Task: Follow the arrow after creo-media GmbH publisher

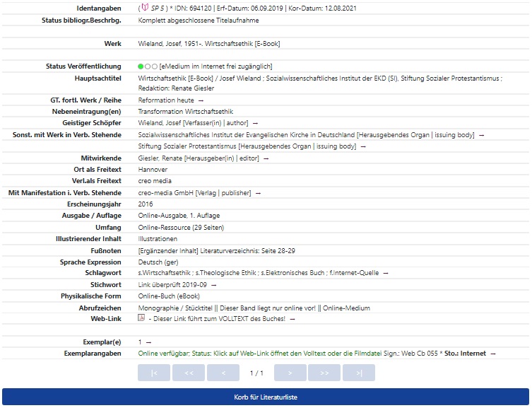Action: pyautogui.click(x=258, y=194)
